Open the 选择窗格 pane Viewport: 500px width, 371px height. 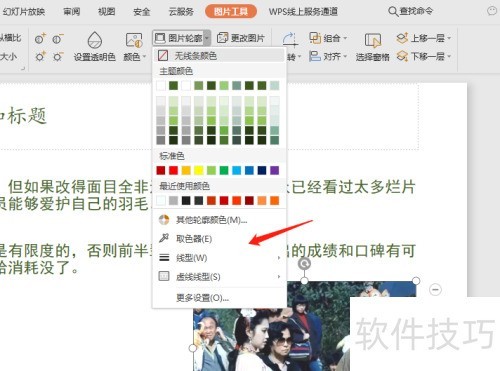[x=372, y=47]
